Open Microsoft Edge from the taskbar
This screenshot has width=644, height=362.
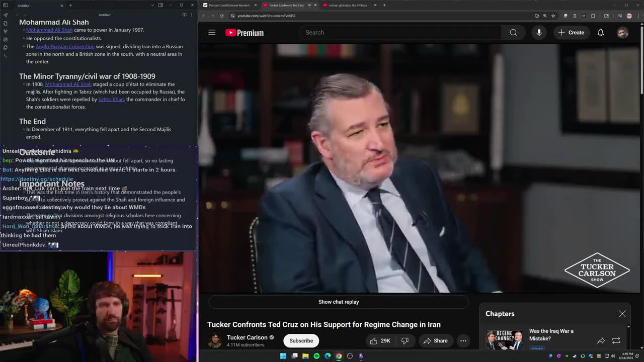point(328,356)
